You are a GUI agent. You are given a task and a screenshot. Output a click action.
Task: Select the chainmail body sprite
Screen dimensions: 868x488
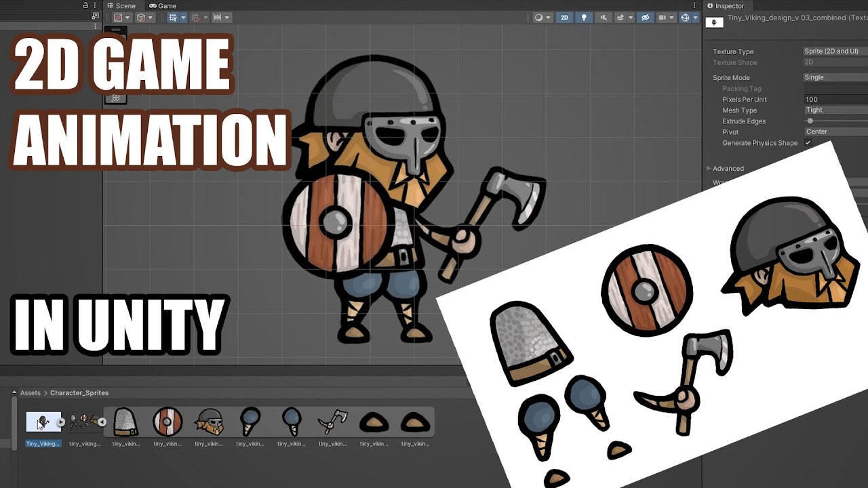point(125,422)
